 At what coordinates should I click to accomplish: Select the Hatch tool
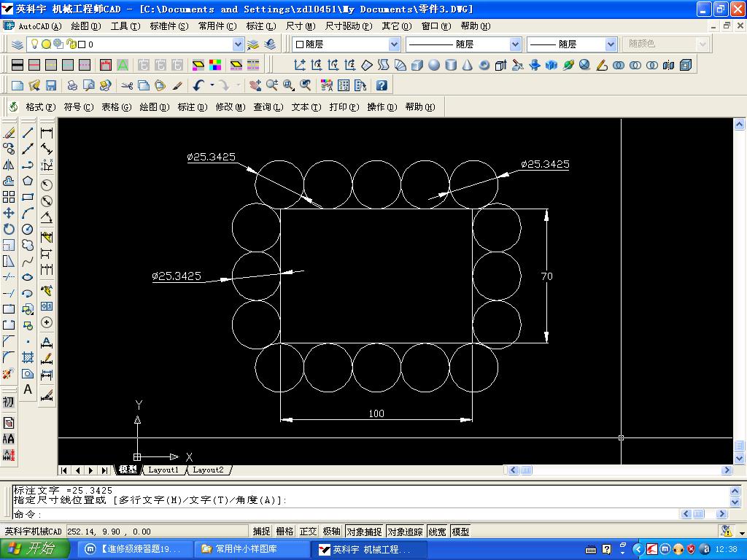tap(28, 357)
